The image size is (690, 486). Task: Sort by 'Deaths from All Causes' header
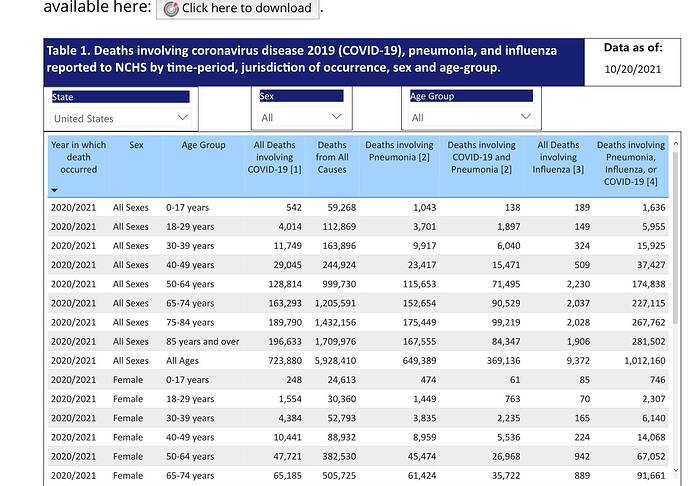click(332, 157)
